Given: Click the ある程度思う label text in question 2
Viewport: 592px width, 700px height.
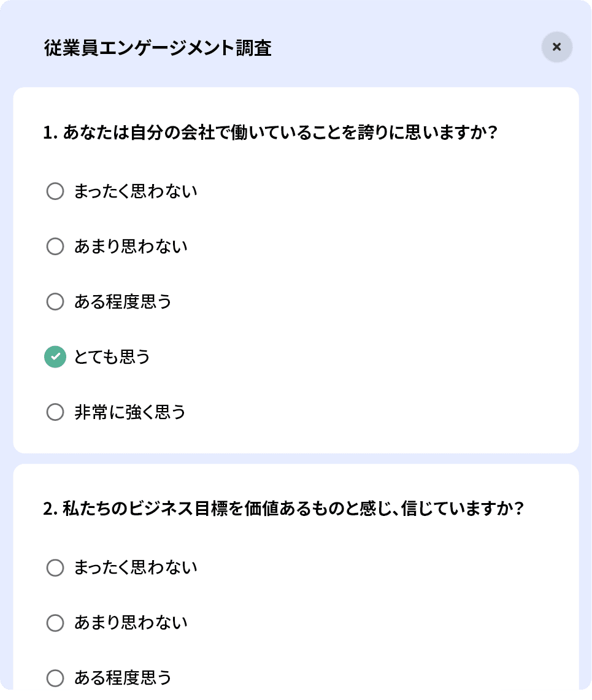Looking at the screenshot, I should point(123,678).
